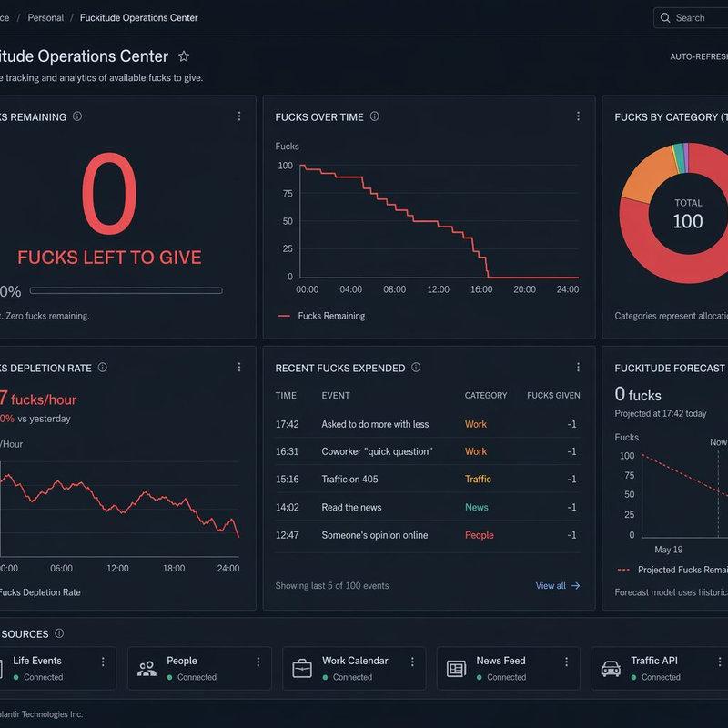Click the People category tag in table
This screenshot has height=728, width=728.
coord(480,535)
